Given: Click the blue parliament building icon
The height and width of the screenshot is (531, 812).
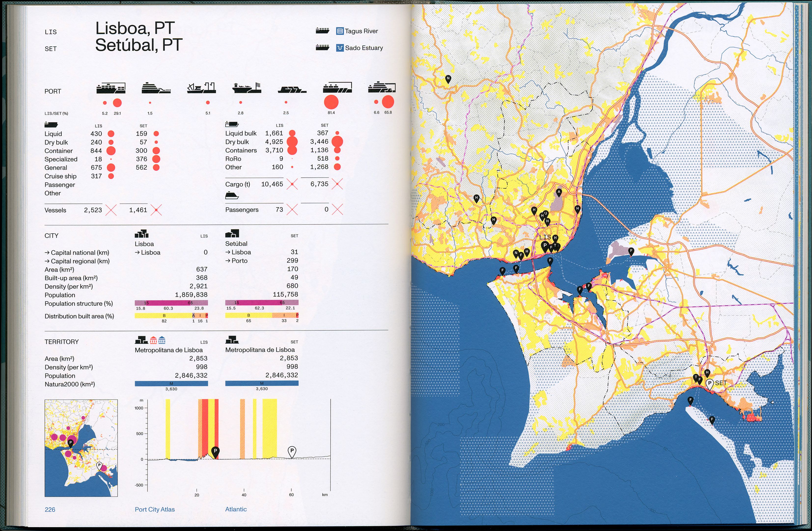Looking at the screenshot, I should pyautogui.click(x=162, y=340).
